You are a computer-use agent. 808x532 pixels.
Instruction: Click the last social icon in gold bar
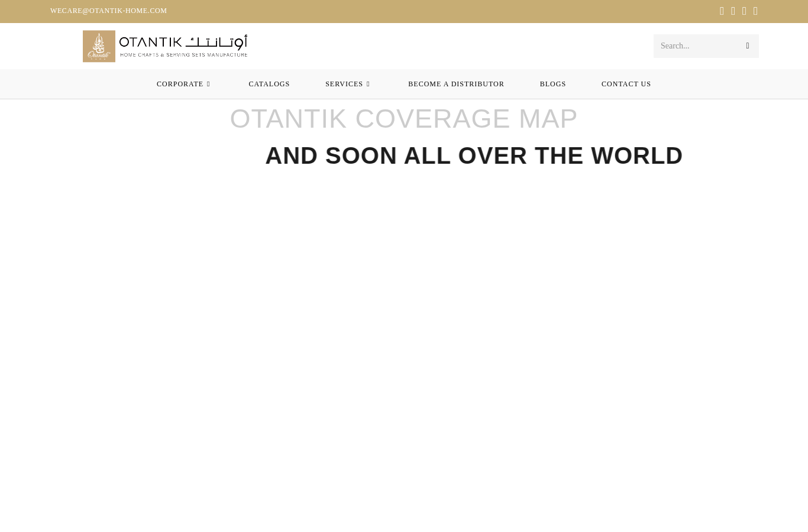[x=755, y=11]
